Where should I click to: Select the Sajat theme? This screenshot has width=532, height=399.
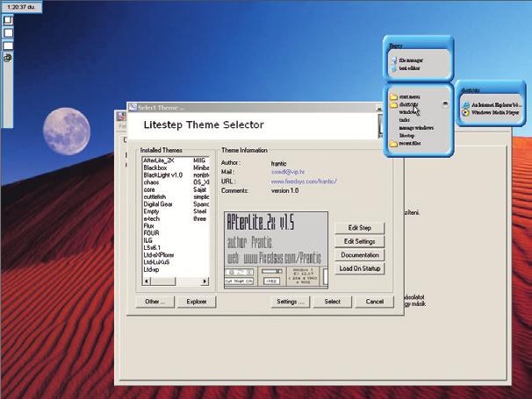[200, 189]
